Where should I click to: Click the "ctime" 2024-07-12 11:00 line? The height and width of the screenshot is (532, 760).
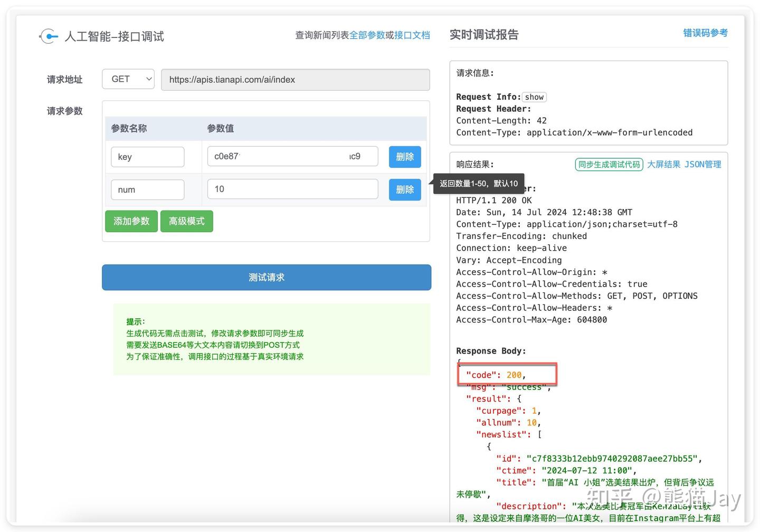(566, 470)
